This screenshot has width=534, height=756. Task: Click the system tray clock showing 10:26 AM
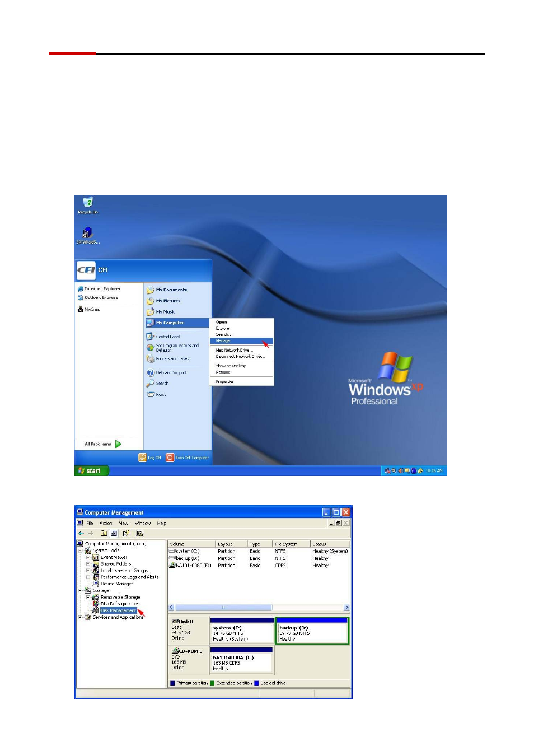434,471
